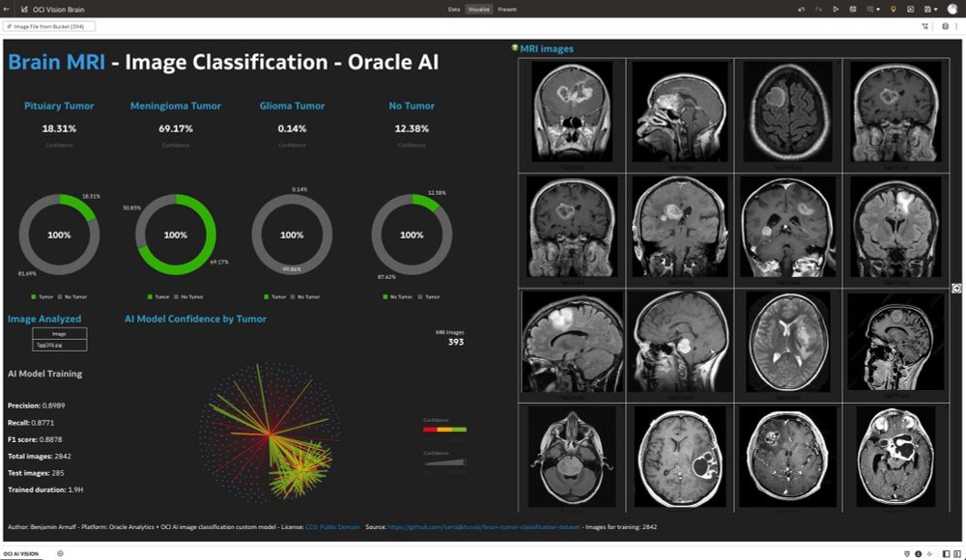Toggle the right panel layout icon at bottom

pyautogui.click(x=957, y=554)
